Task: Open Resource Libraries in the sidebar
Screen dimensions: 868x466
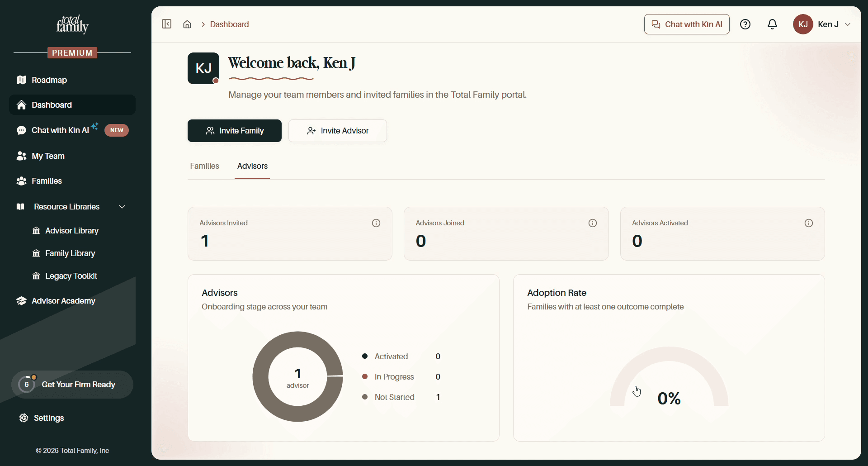Action: pyautogui.click(x=66, y=207)
